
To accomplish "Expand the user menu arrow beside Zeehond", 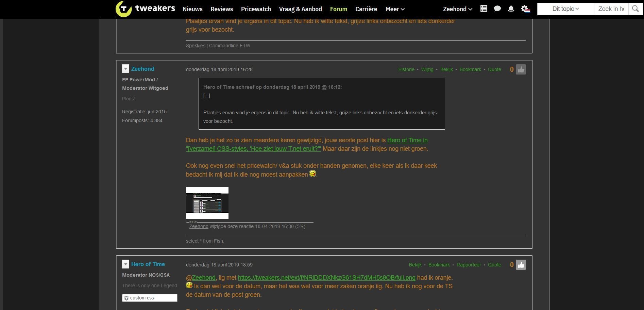I will [125, 69].
